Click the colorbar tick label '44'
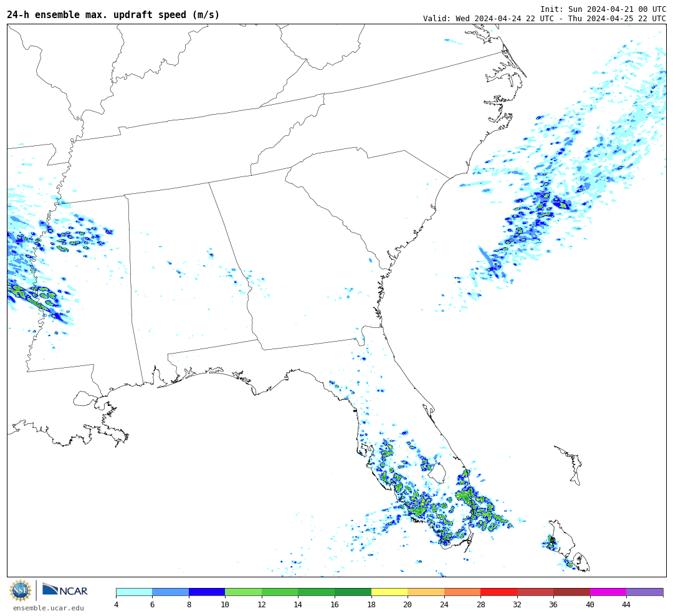This screenshot has height=616, width=673. 626,605
